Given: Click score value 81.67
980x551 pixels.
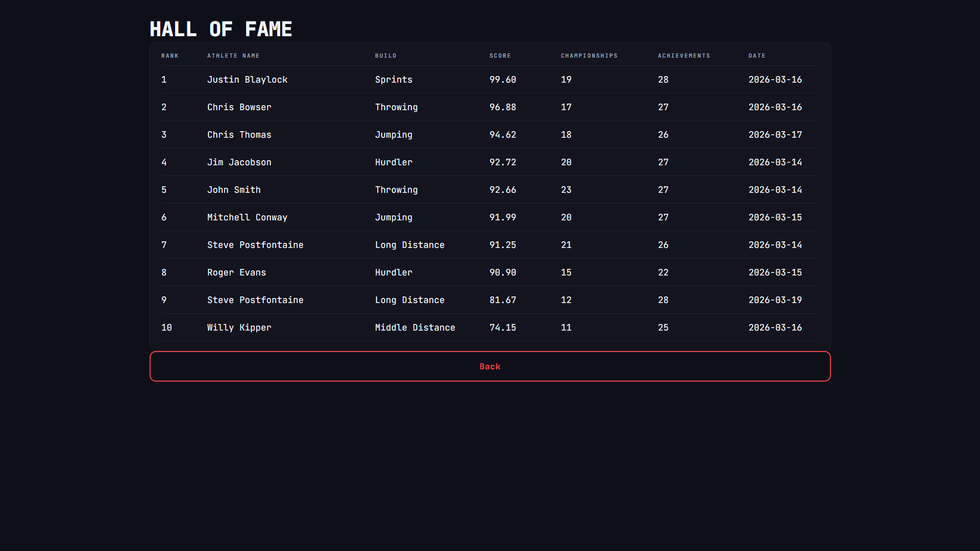Looking at the screenshot, I should point(503,300).
